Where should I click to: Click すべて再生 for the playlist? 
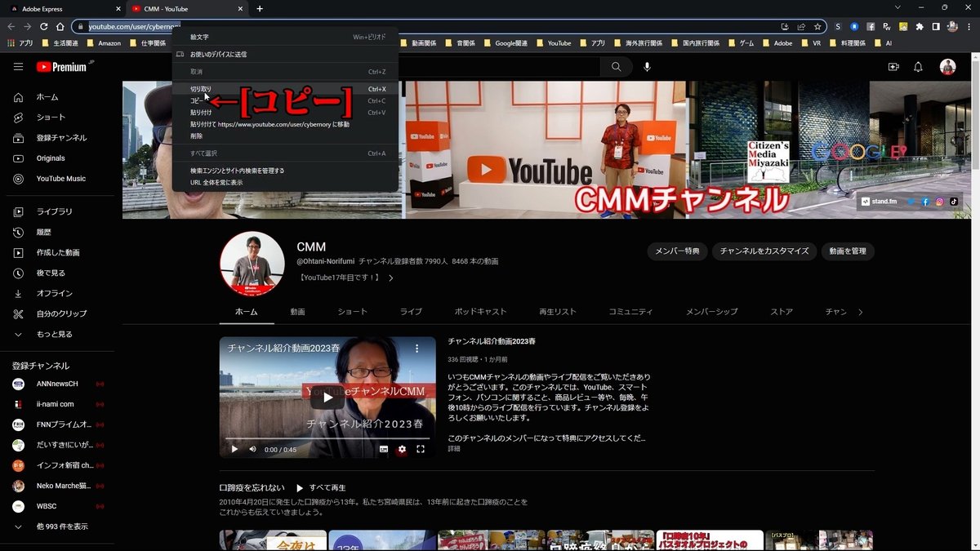[320, 487]
